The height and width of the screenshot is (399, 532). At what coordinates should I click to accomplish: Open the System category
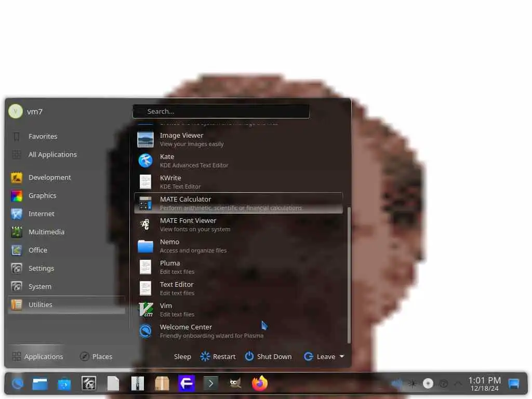67,287
